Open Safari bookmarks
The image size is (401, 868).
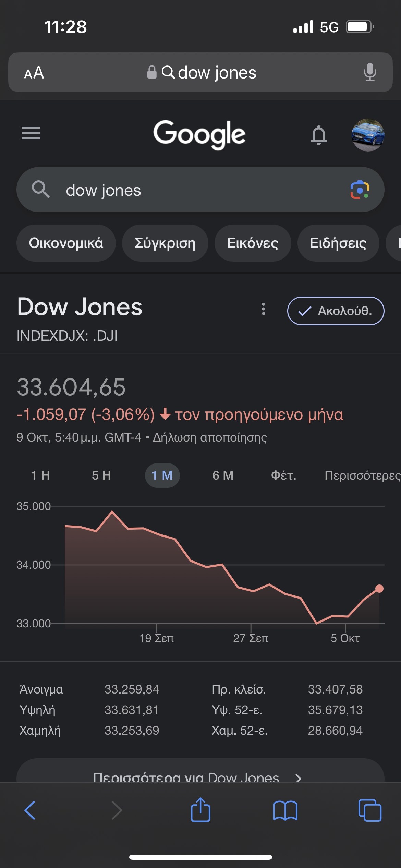pyautogui.click(x=285, y=810)
